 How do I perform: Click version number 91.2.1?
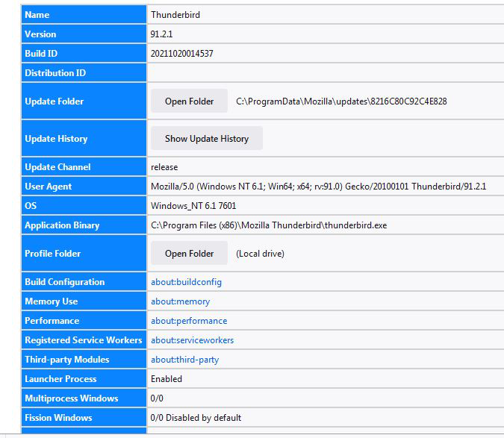click(x=162, y=34)
